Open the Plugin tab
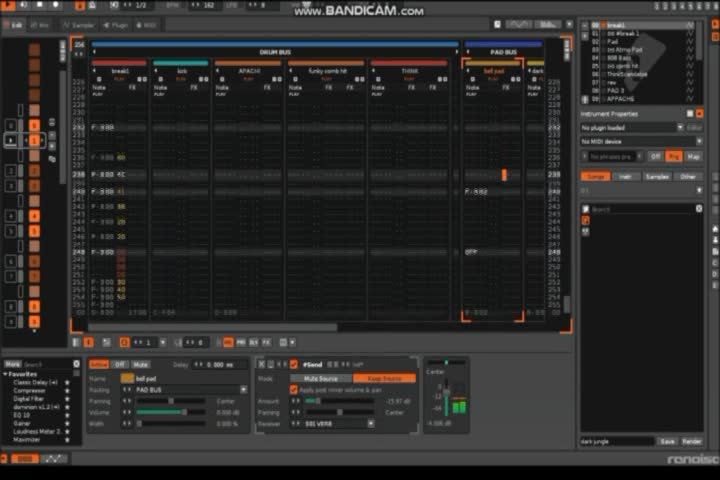Screen dimensions: 720x480 point(115,24)
